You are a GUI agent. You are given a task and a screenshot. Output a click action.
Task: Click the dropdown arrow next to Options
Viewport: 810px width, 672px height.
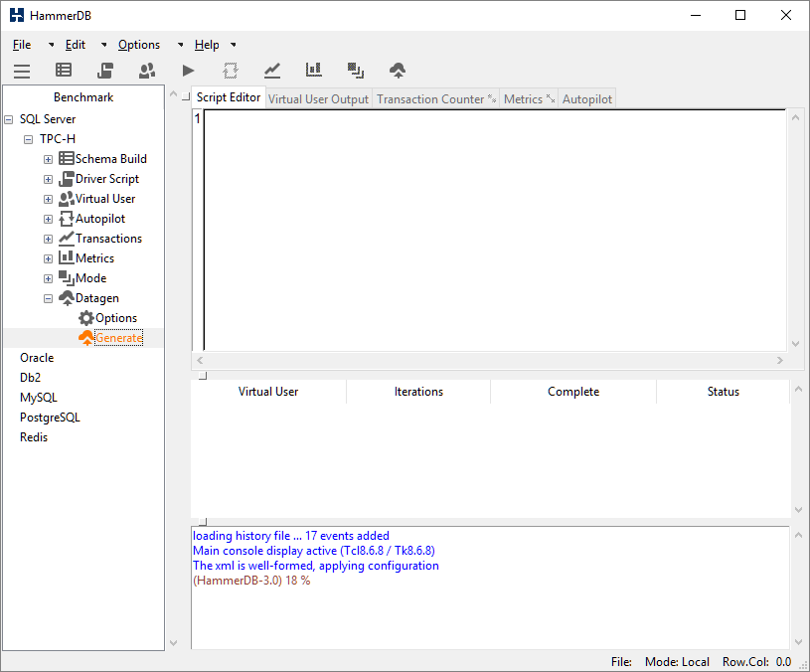[x=180, y=45]
